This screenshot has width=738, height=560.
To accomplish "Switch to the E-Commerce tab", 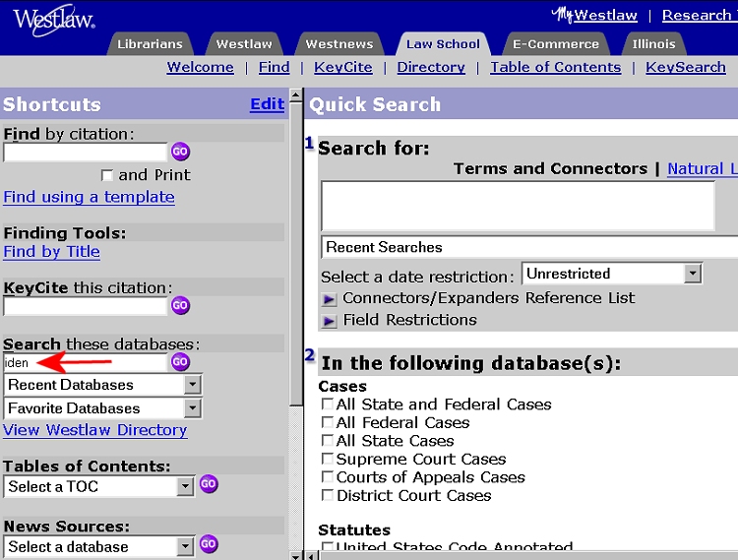I will tap(556, 43).
